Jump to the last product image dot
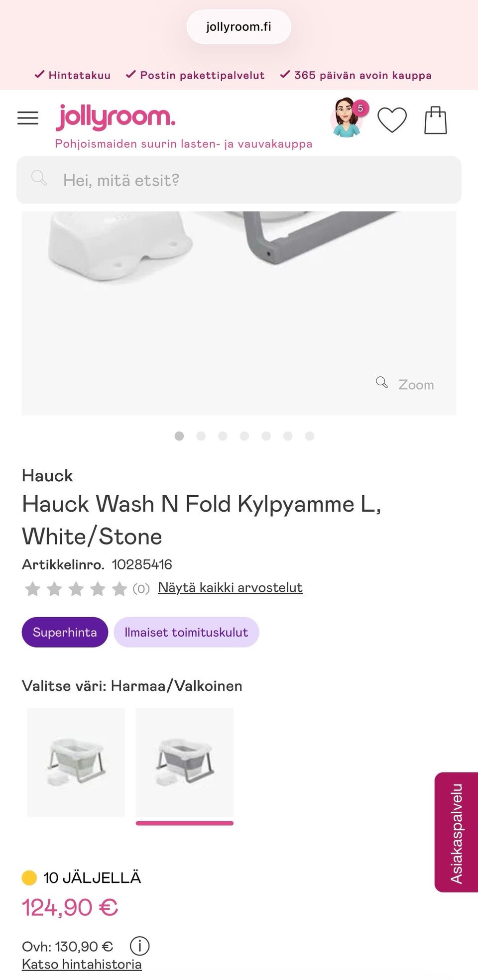This screenshot has height=980, width=478. (x=309, y=436)
